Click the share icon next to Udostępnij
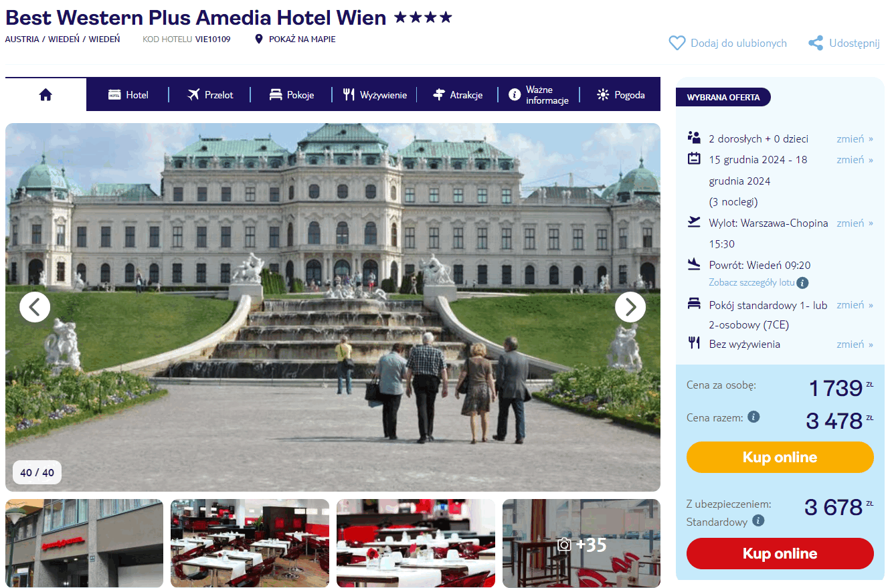The image size is (890, 588). pyautogui.click(x=816, y=43)
